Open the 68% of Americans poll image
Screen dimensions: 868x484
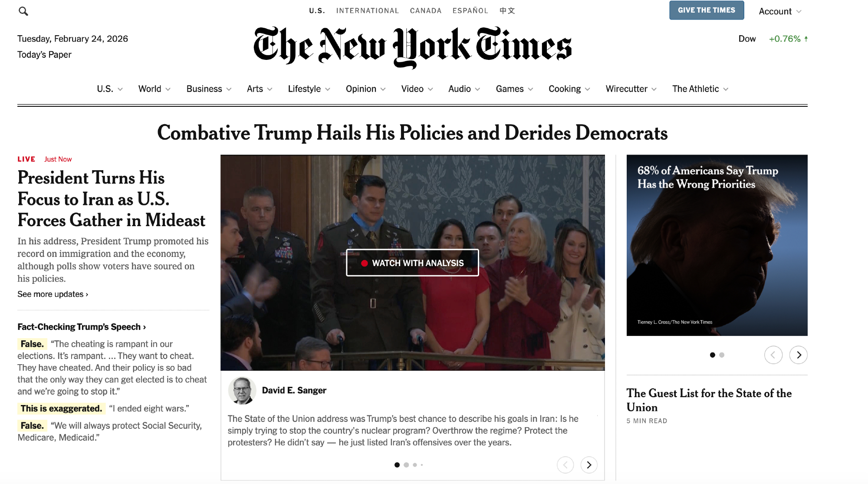[717, 245]
